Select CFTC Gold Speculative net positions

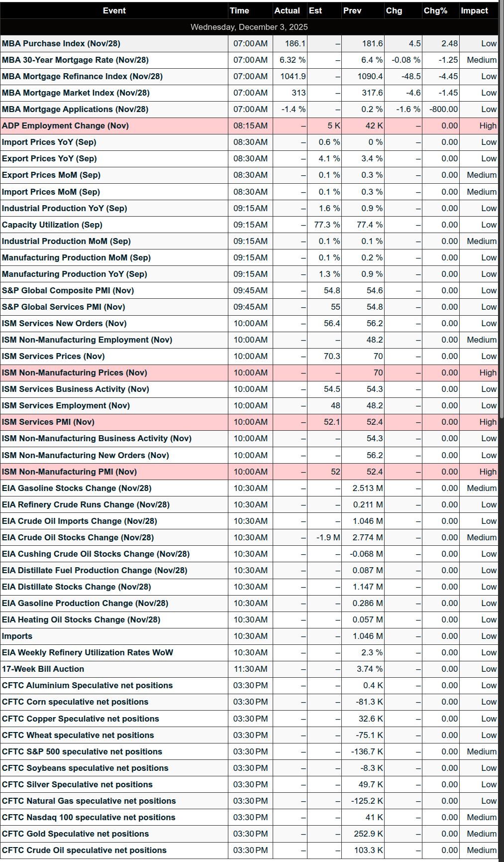(75, 834)
